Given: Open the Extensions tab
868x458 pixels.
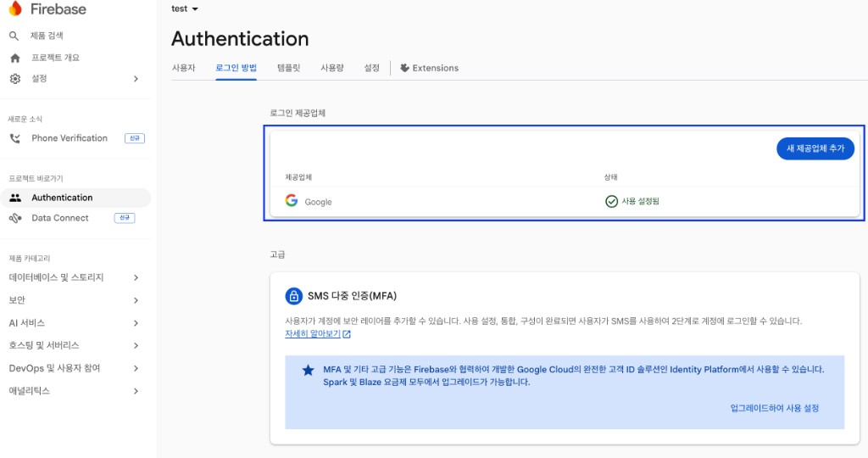Looking at the screenshot, I should coord(430,68).
